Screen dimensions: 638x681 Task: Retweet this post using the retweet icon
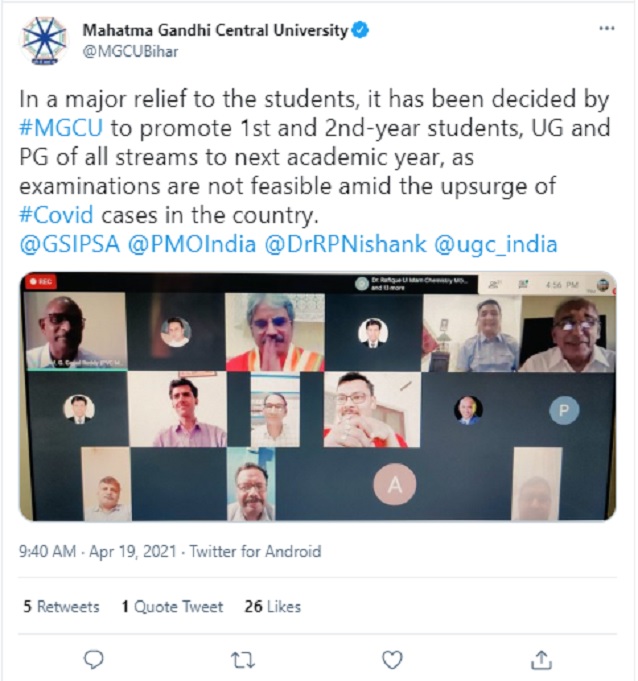coord(243,659)
